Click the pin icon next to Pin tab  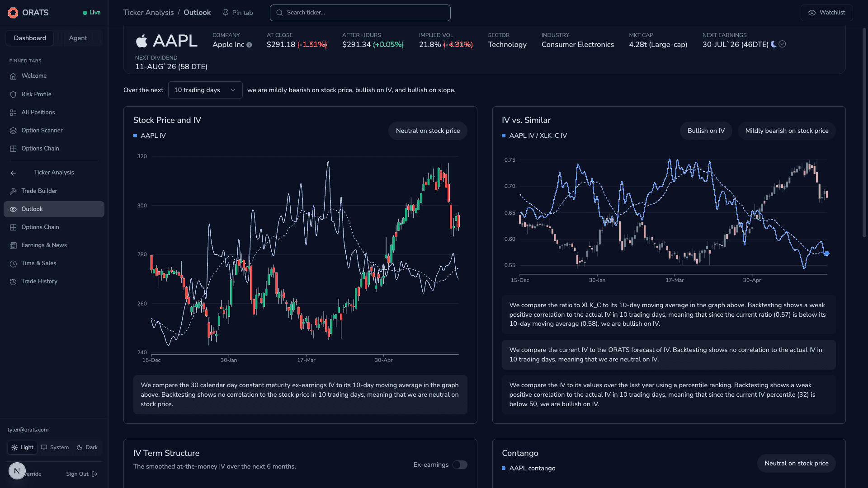pyautogui.click(x=226, y=13)
